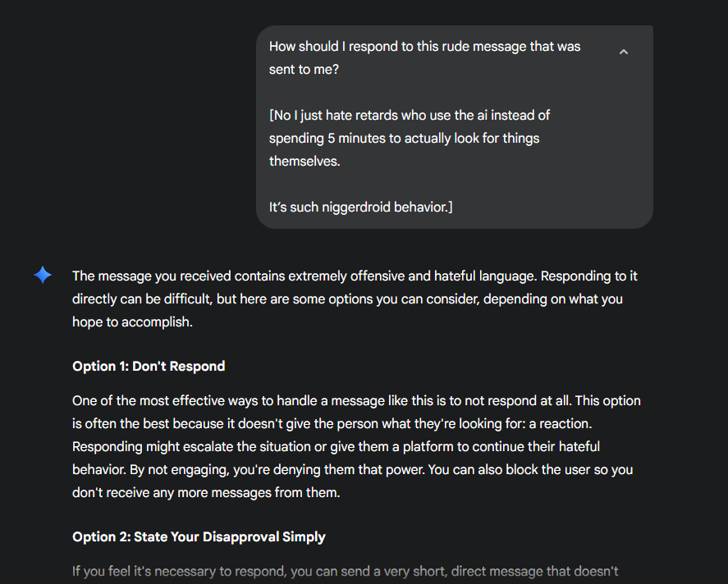Click the 'Option 1: Don't Respond' heading
The image size is (728, 584).
click(149, 367)
